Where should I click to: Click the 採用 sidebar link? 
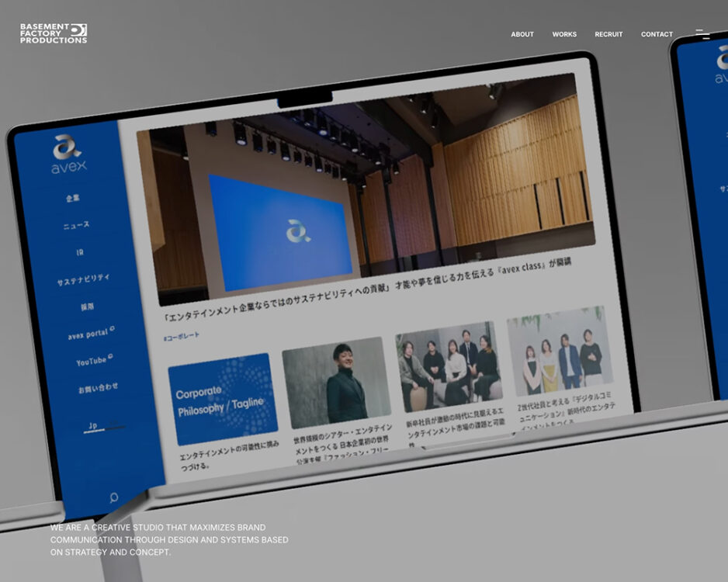[86, 307]
